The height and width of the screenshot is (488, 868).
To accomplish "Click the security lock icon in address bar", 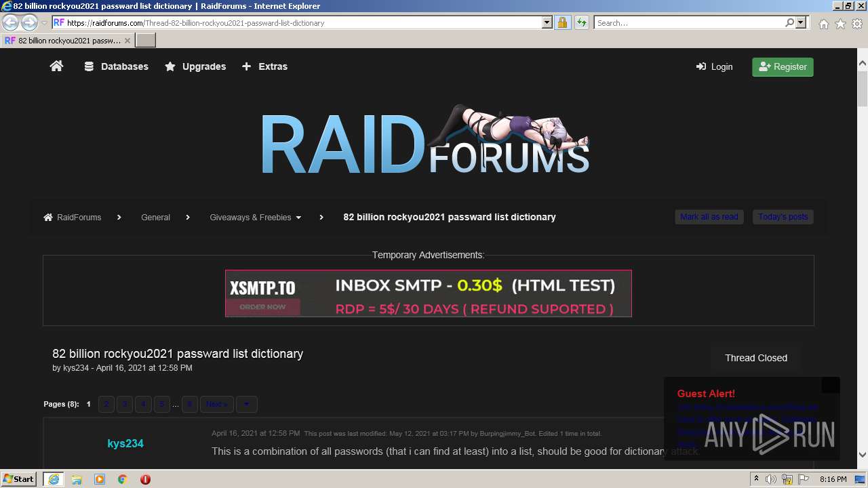I will (x=562, y=22).
